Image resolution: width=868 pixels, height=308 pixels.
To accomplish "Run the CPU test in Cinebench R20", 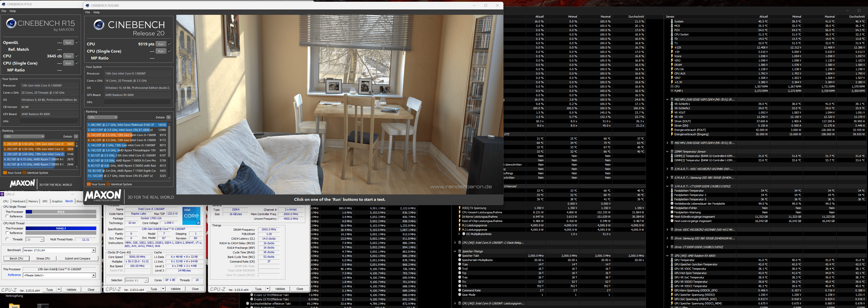I will pos(161,44).
